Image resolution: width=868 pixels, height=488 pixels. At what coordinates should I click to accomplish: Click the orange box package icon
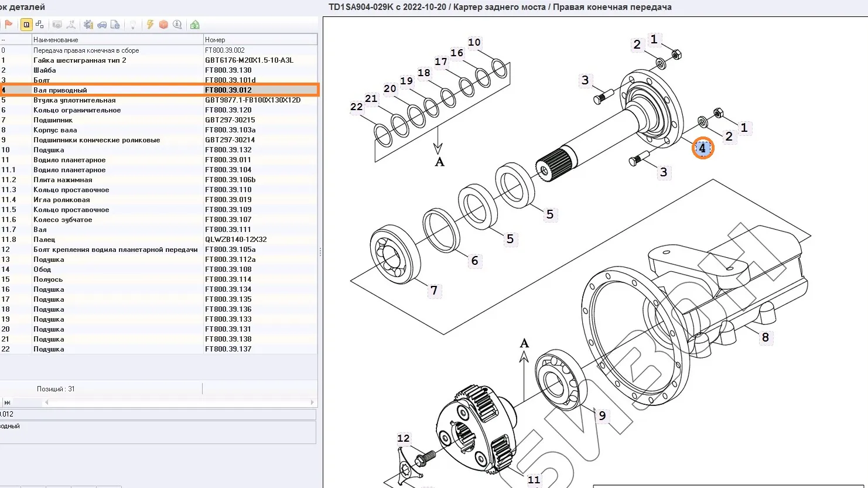pos(163,25)
